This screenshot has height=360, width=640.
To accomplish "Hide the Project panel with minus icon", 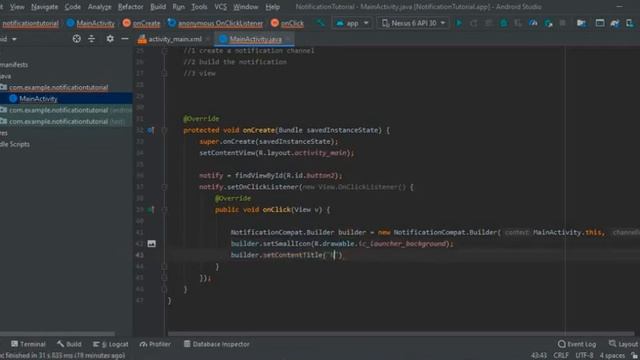I will [125, 39].
